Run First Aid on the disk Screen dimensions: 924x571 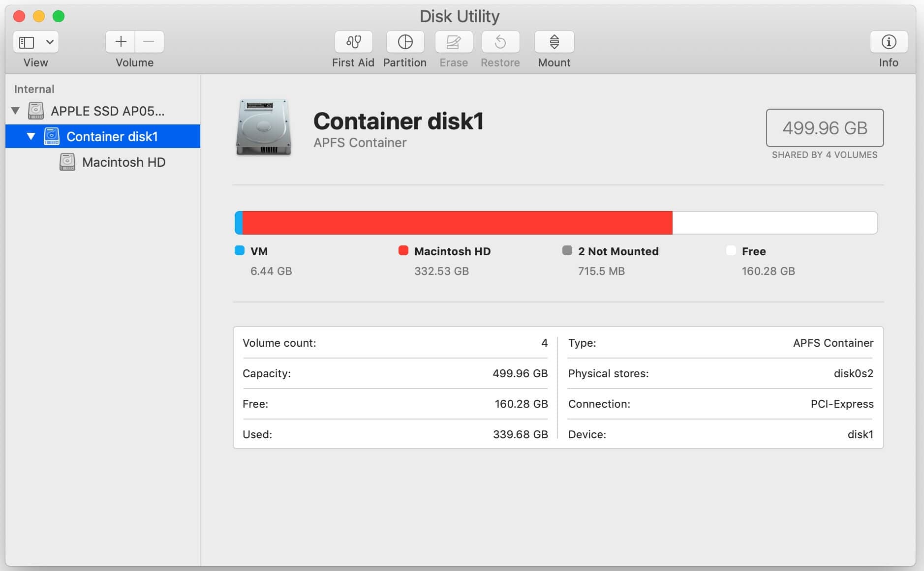point(353,42)
